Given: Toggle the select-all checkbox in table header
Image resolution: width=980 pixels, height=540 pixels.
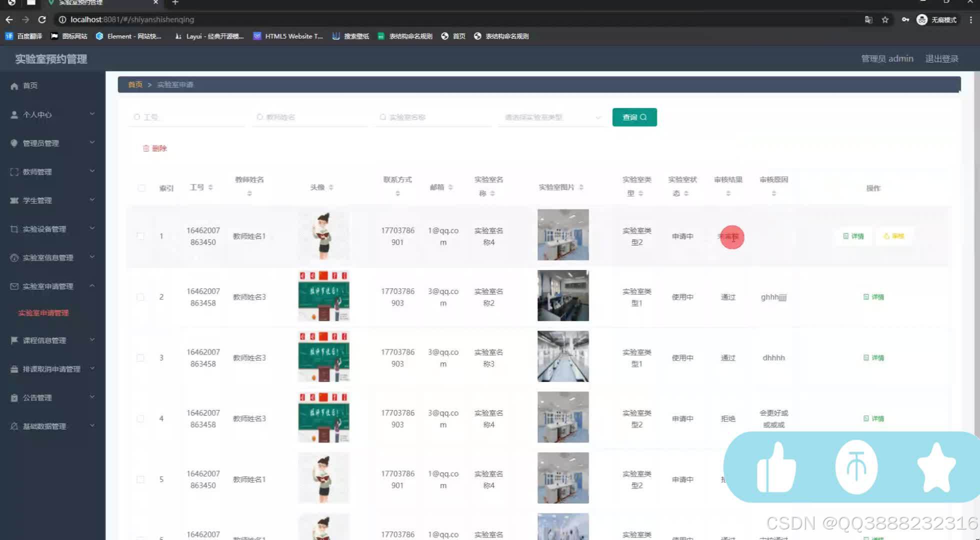Looking at the screenshot, I should [141, 188].
